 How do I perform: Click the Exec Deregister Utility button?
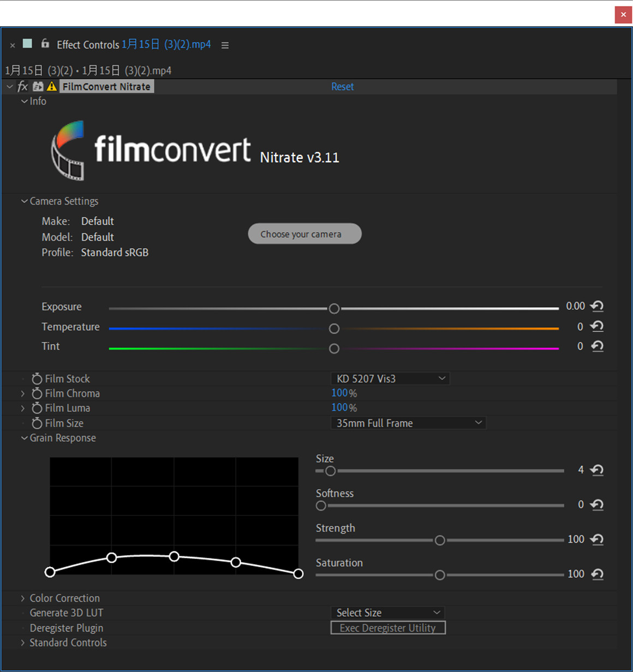click(388, 627)
